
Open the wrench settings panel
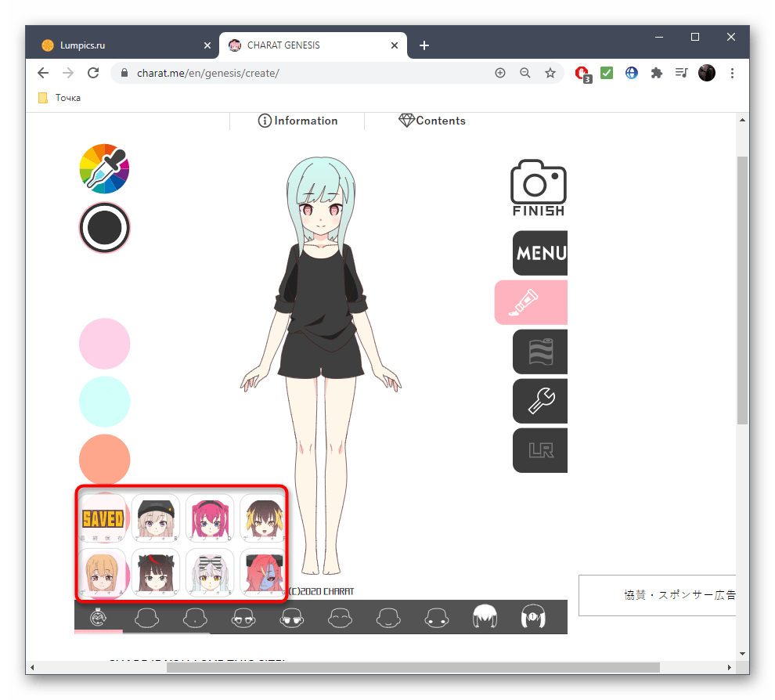(x=539, y=401)
